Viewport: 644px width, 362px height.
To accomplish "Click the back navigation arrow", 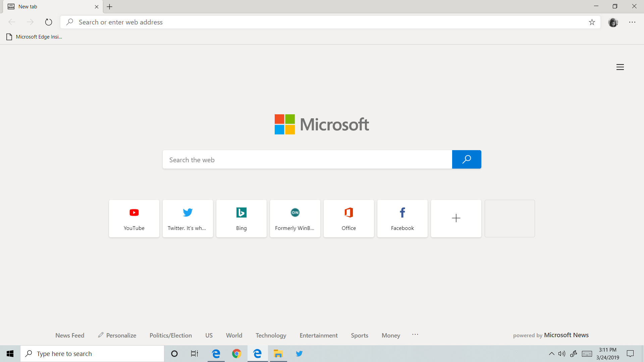I will 11,22.
